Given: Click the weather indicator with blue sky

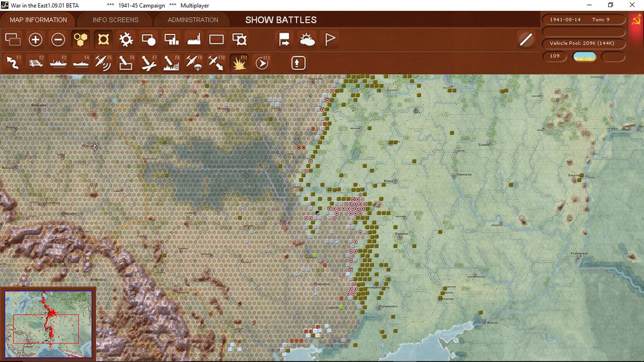Looking at the screenshot, I should click(585, 57).
